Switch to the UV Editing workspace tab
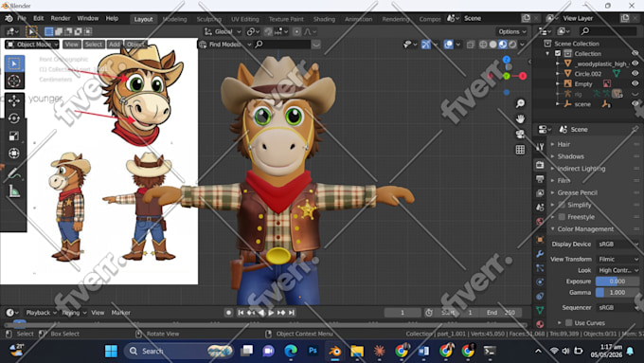644x363 pixels. tap(244, 19)
